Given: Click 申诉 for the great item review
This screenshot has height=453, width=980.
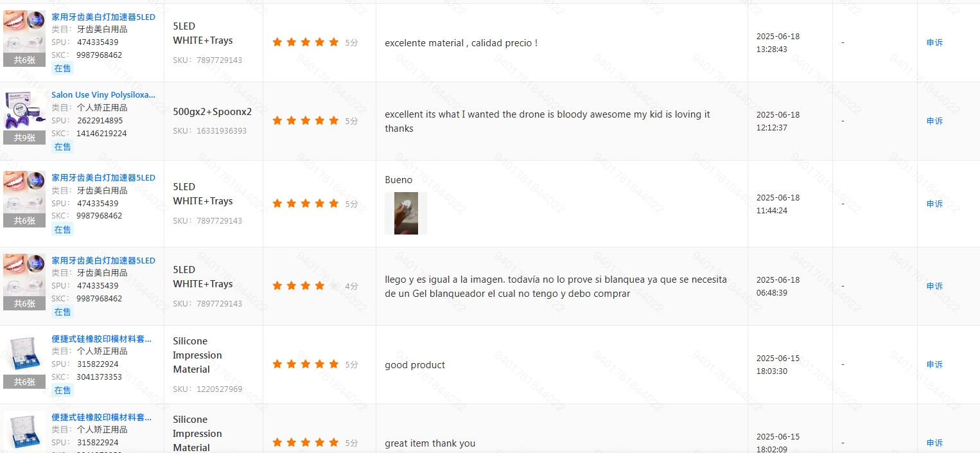Looking at the screenshot, I should click(934, 443).
